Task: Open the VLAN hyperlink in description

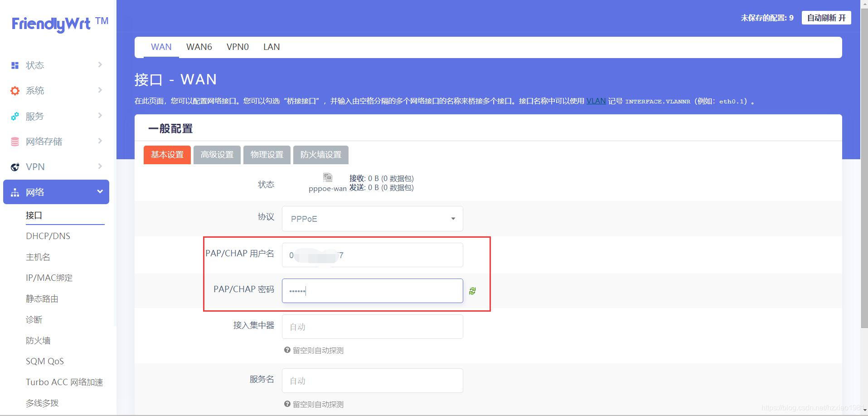Action: (x=596, y=101)
